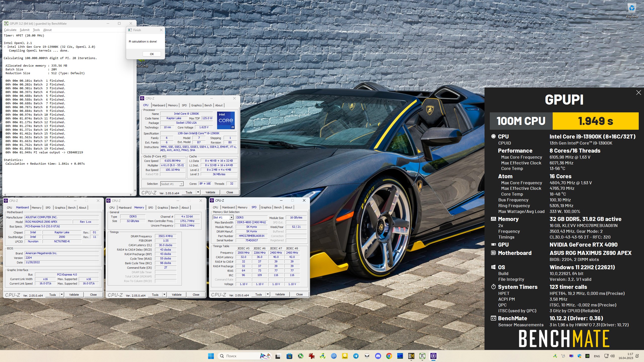Screen dimensions: 644x362
Task: Open GPUPI Calculate menu
Action: click(x=10, y=30)
